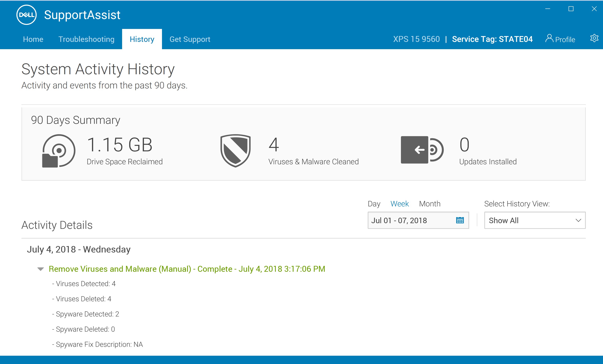Click the Dell logo
This screenshot has height=364, width=603.
click(26, 14)
